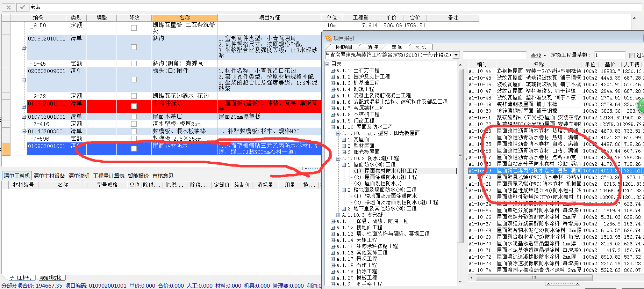Select tree item A.1.19 拆除工程

click(357, 272)
